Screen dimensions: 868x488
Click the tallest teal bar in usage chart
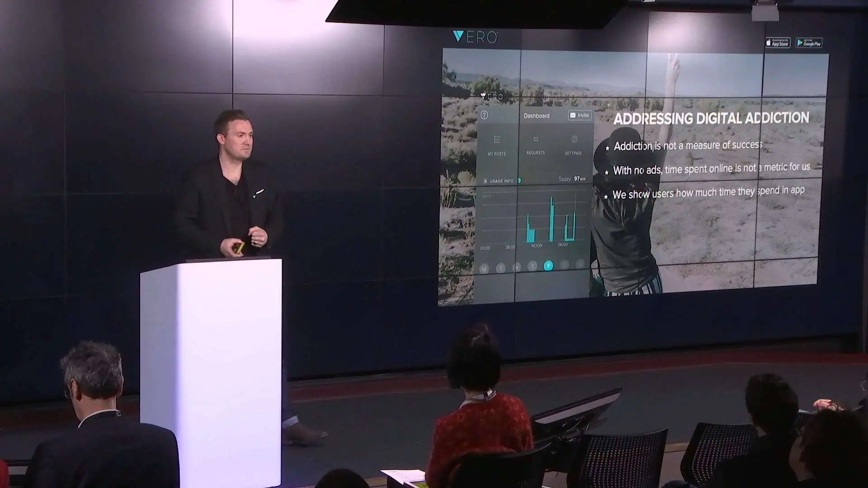coord(552,219)
